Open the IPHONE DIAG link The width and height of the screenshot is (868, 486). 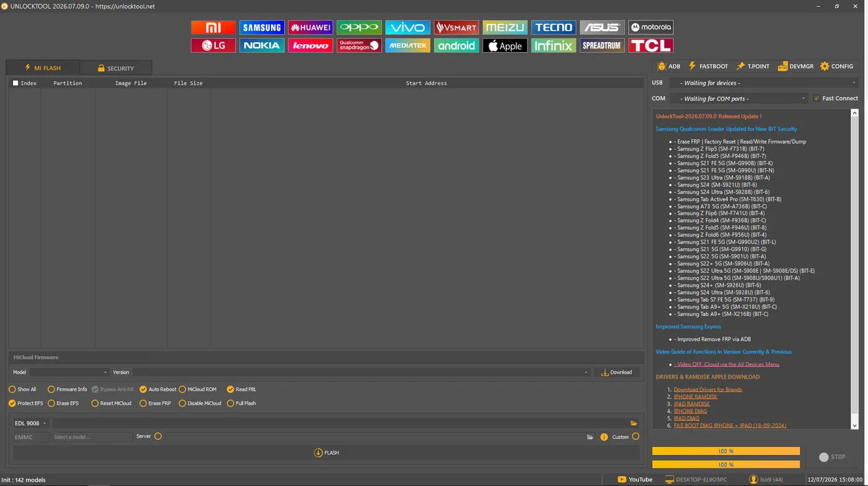[690, 411]
